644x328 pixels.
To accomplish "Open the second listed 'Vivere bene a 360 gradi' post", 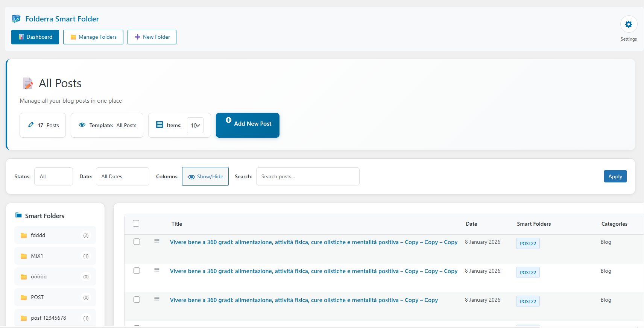I will click(x=314, y=271).
